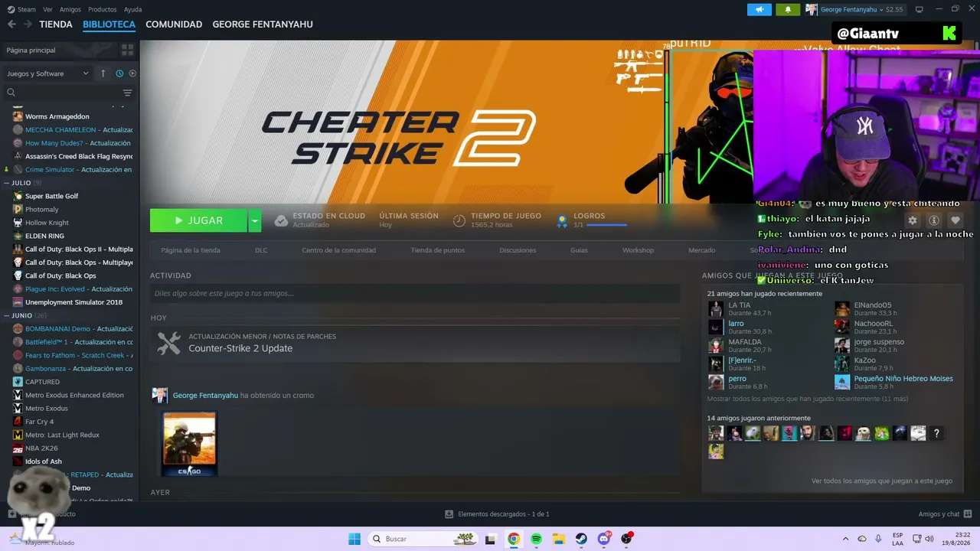
Task: Open the Steam announcements megaphone
Action: (x=759, y=9)
